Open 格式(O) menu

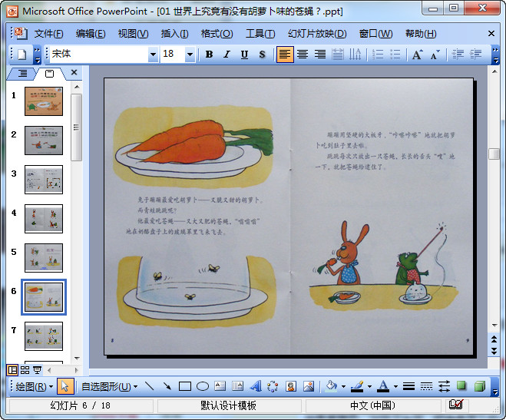pyautogui.click(x=217, y=34)
